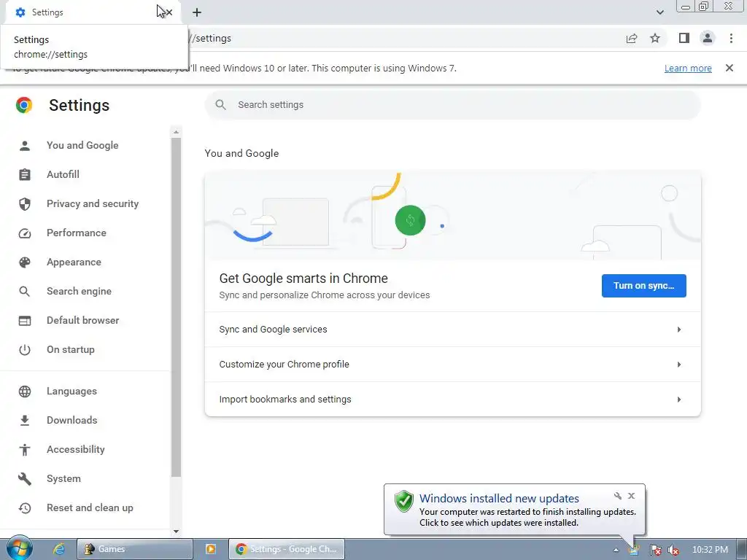Click the 10:32 PM taskbar clock
Screen dimensions: 747x560
point(710,550)
